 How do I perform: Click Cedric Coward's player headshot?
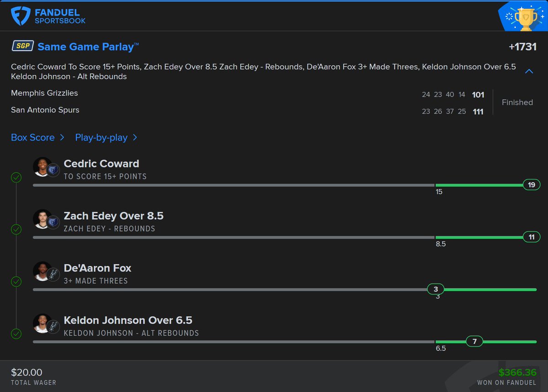[x=42, y=167]
